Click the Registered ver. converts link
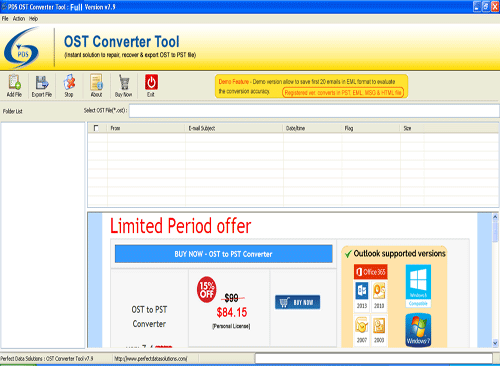Image resolution: width=500 pixels, height=366 pixels. (x=343, y=93)
